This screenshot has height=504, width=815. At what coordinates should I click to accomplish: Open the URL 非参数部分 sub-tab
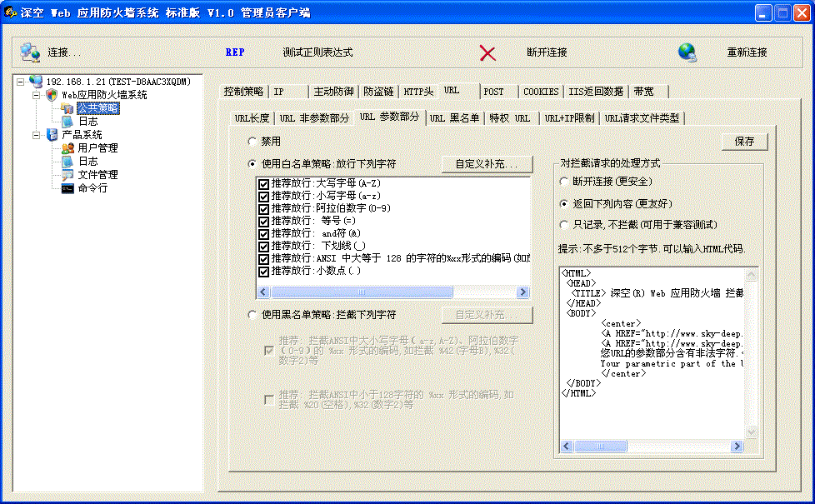314,118
